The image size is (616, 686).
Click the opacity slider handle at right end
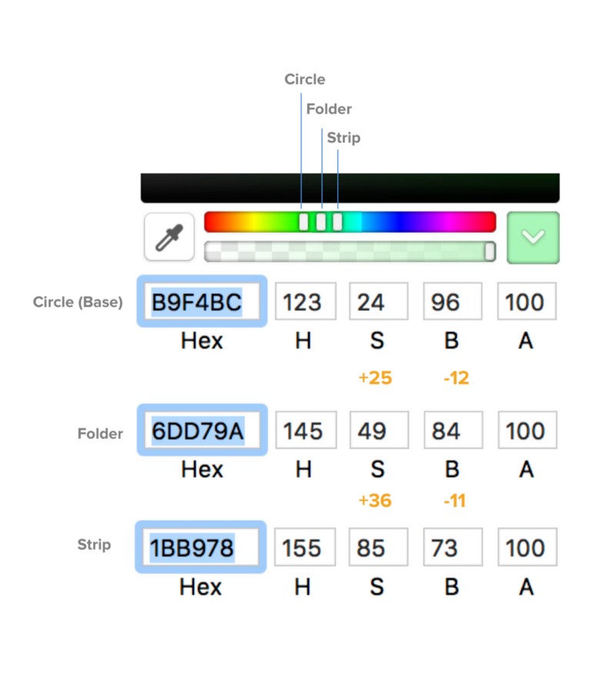[489, 252]
